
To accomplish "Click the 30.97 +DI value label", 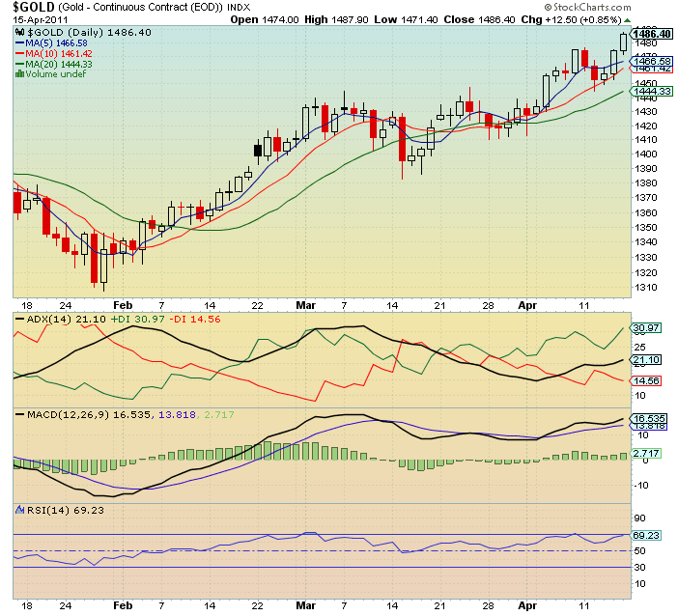I will (x=644, y=327).
